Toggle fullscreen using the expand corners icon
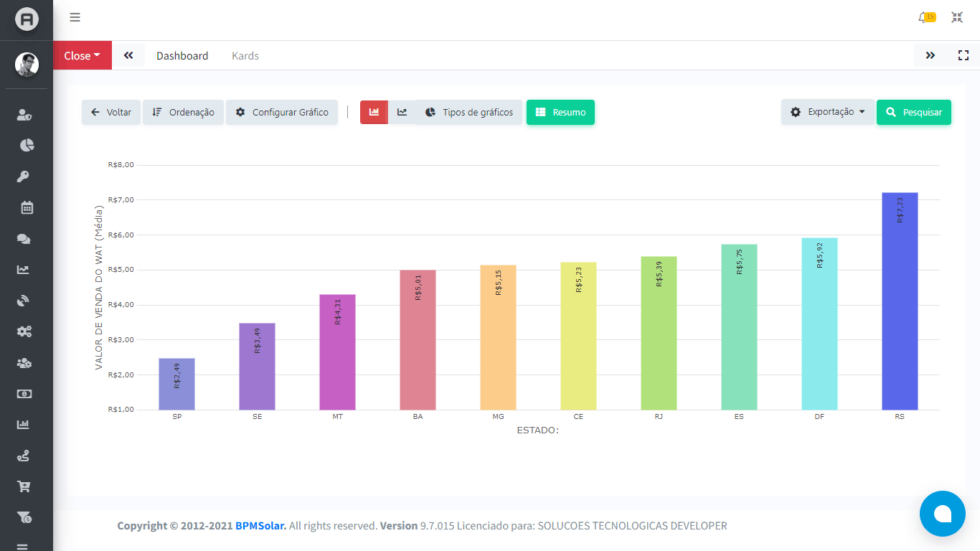This screenshot has width=980, height=551. coord(963,55)
